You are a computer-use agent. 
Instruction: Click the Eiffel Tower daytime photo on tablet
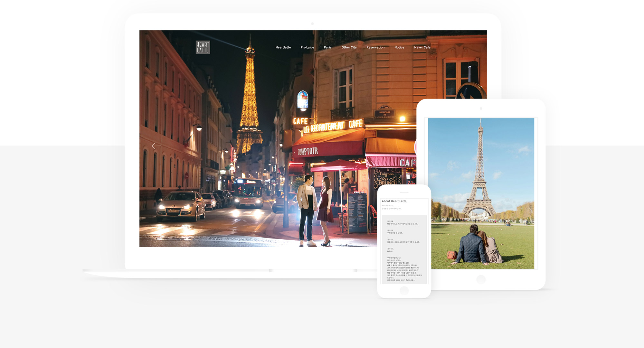pos(481,193)
